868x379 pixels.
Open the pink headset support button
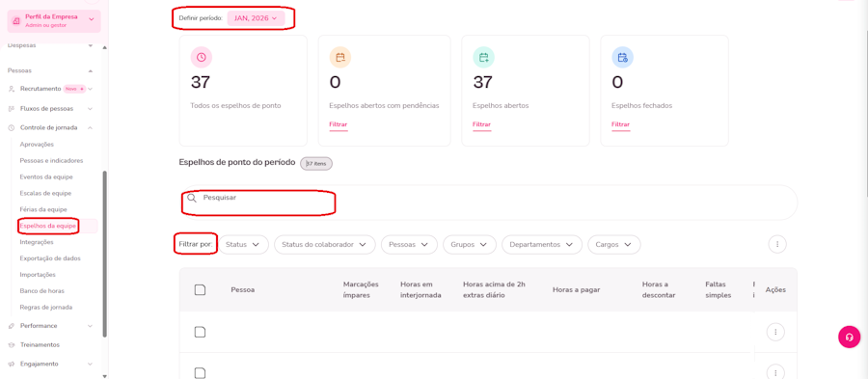850,337
